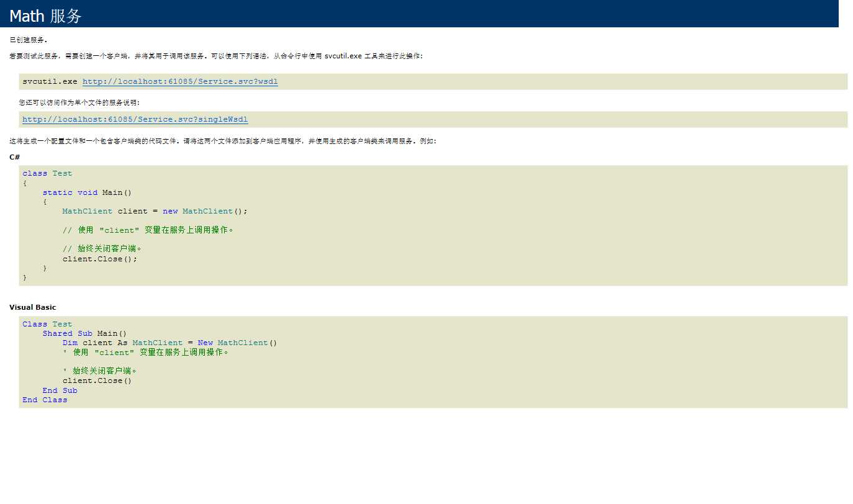Image resolution: width=853 pixels, height=504 pixels.
Task: Click the 'client.Close();' line in C# code
Action: point(100,259)
